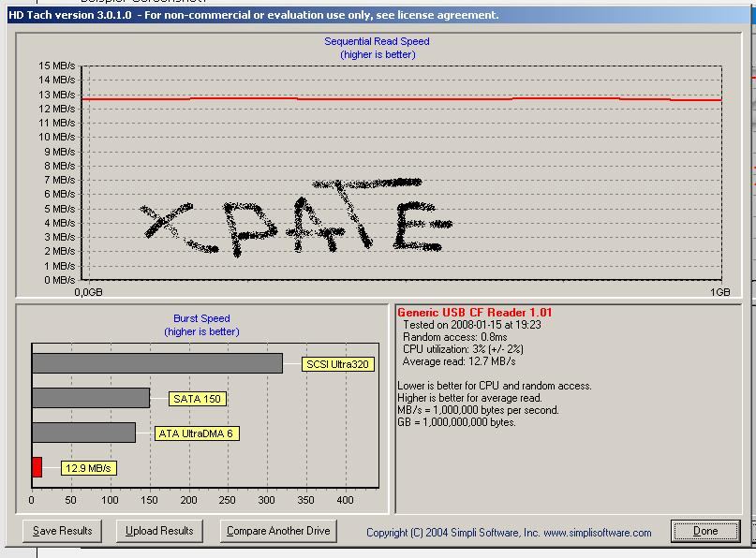Select the 13 MB/s axis label
This screenshot has width=756, height=558.
[x=57, y=95]
